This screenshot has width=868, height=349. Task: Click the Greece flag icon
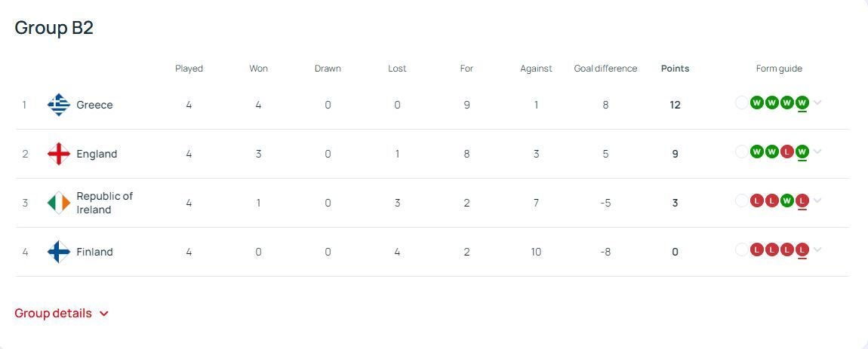click(59, 105)
